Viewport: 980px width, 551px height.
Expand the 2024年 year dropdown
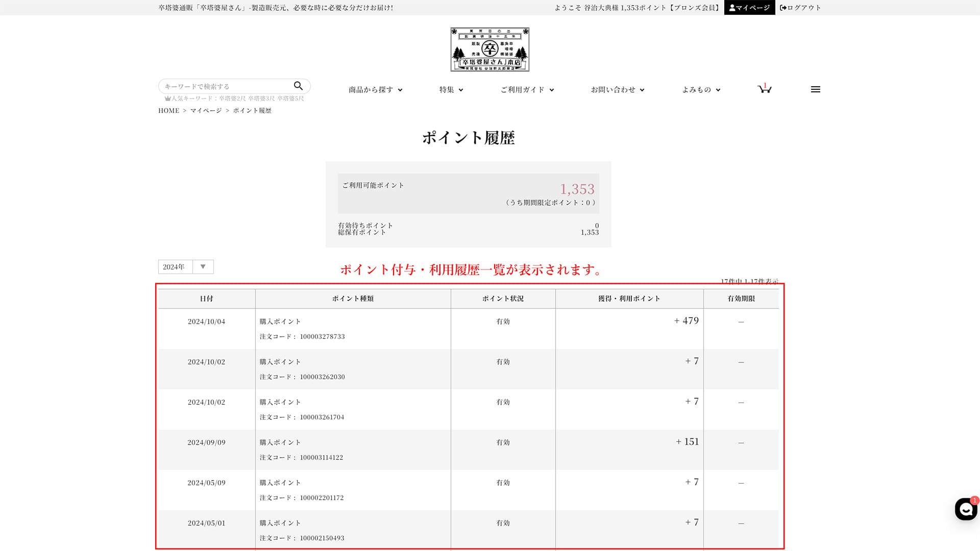pyautogui.click(x=186, y=267)
